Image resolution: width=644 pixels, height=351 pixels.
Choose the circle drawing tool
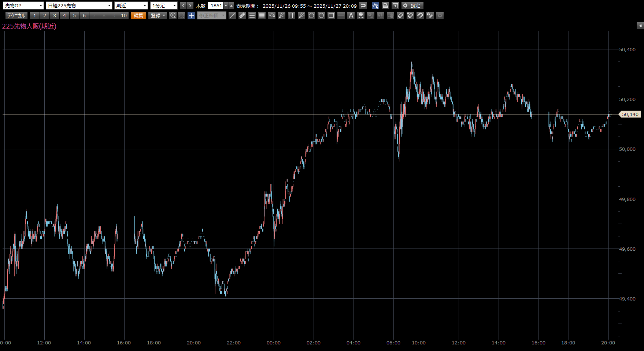pyautogui.click(x=321, y=15)
